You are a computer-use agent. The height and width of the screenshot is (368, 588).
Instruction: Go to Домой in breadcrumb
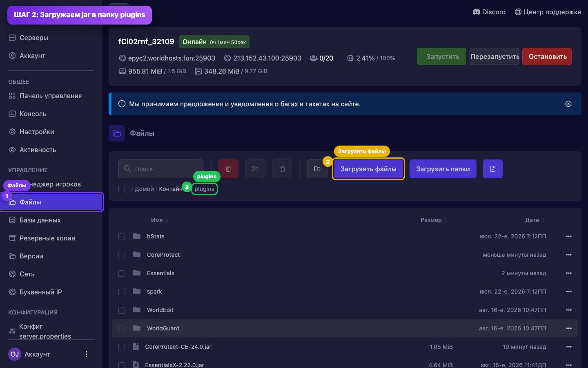144,189
